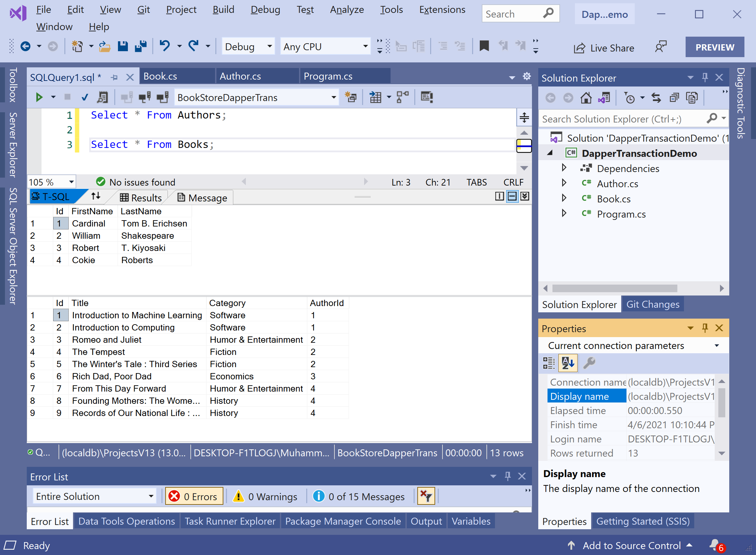Click the Alphabetical sort icon in Properties
The width and height of the screenshot is (756, 555).
[568, 363]
